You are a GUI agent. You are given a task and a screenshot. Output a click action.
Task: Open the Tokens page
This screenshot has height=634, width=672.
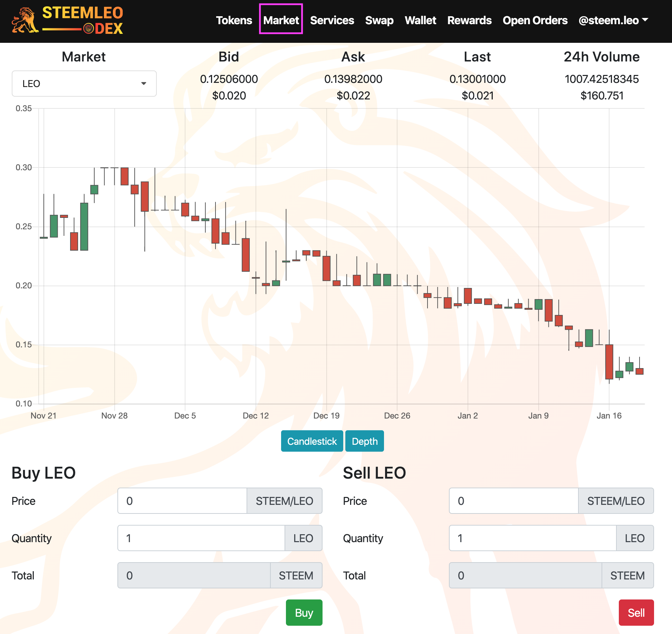(x=234, y=20)
